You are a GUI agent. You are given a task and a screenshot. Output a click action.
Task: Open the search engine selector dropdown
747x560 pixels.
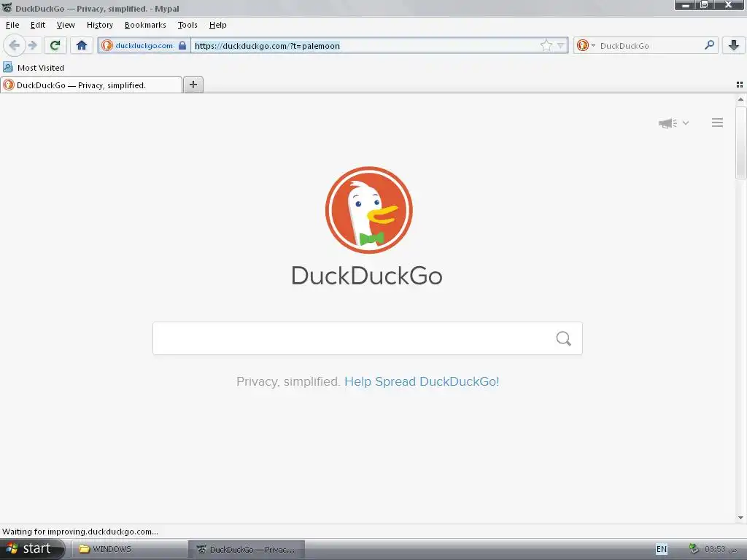(x=586, y=46)
